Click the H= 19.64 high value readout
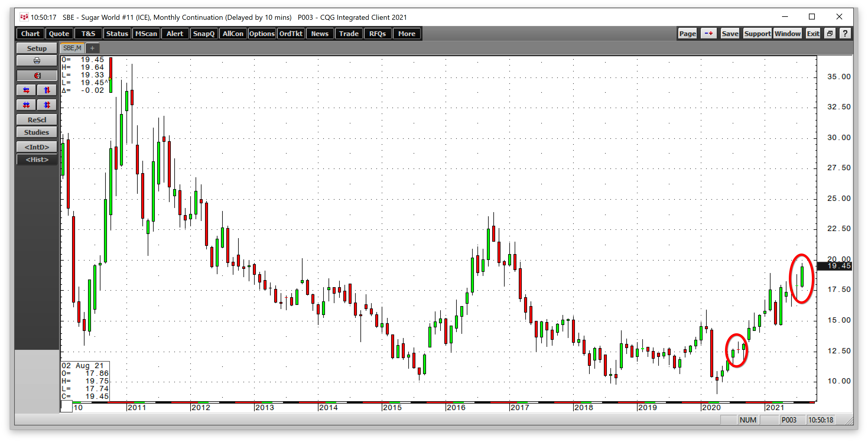Image resolution: width=868 pixels, height=442 pixels. click(x=83, y=67)
